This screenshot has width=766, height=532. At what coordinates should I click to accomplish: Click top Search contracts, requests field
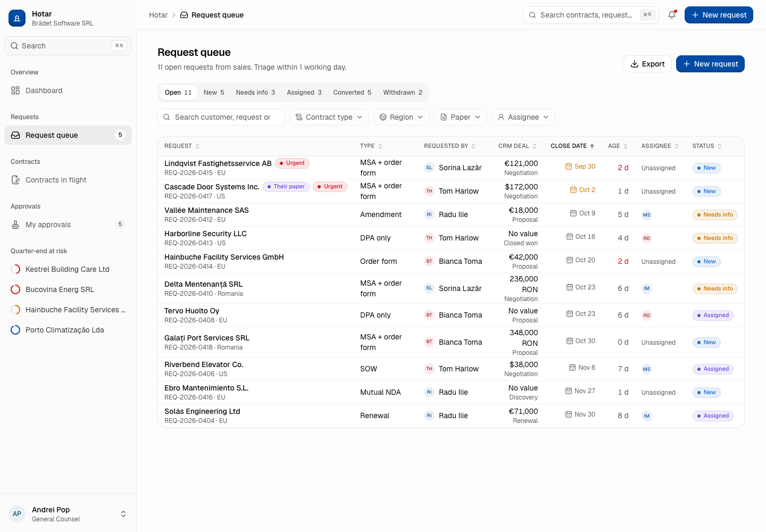pos(591,15)
